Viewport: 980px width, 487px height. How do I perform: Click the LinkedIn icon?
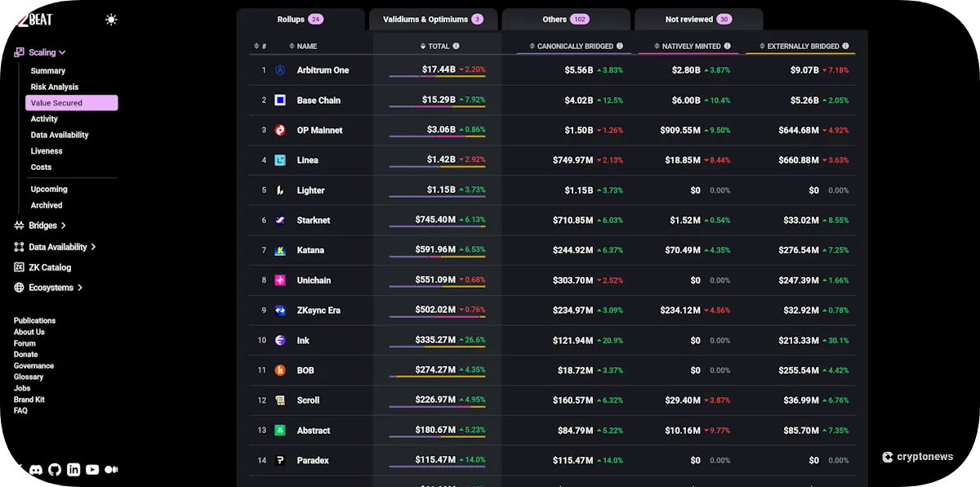pyautogui.click(x=73, y=470)
